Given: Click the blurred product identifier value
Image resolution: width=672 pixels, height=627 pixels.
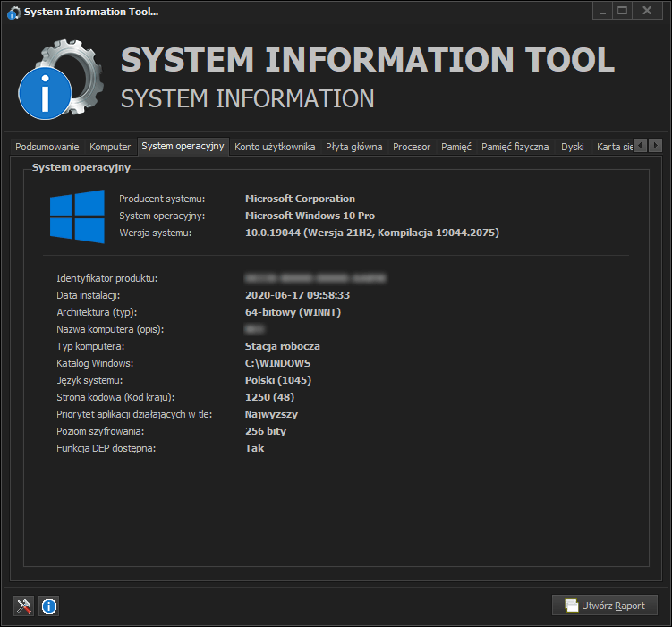Looking at the screenshot, I should [315, 278].
